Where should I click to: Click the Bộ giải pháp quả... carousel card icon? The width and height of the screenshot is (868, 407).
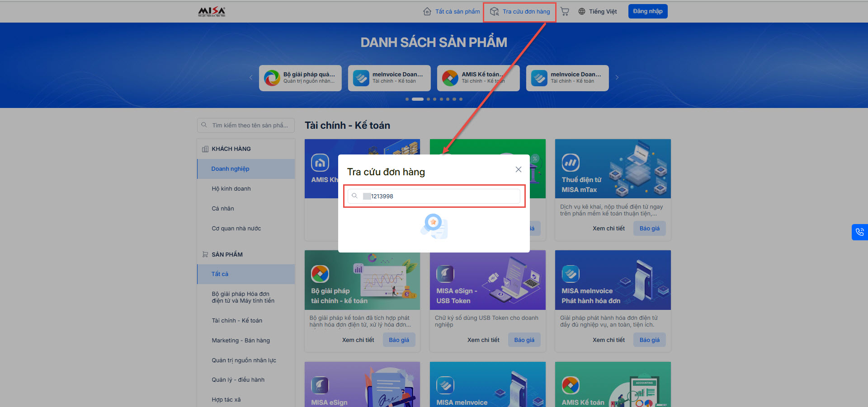(272, 78)
